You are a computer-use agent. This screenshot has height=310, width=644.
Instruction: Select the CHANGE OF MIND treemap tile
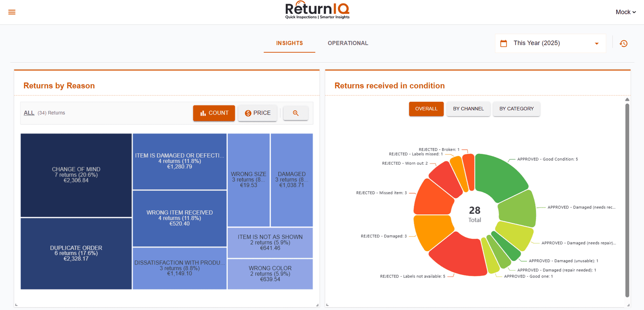pyautogui.click(x=76, y=175)
